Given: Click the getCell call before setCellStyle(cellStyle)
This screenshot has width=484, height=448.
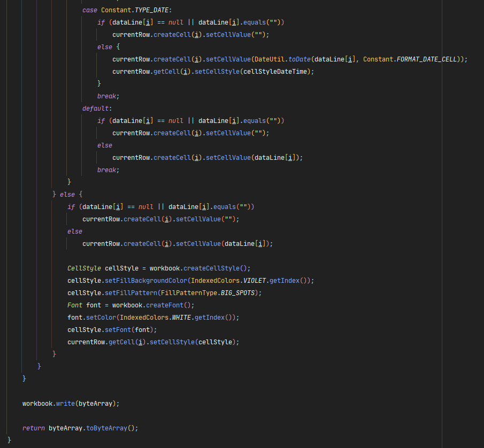Looking at the screenshot, I should coord(121,342).
